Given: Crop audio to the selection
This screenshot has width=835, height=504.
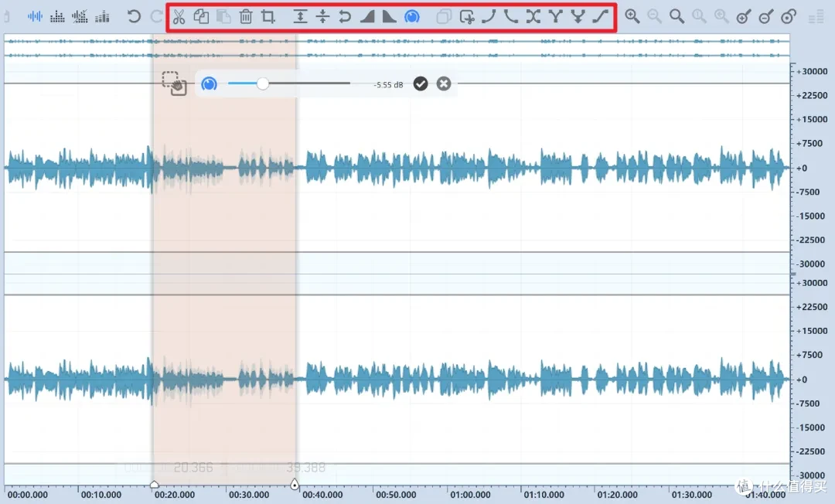Looking at the screenshot, I should click(x=268, y=17).
